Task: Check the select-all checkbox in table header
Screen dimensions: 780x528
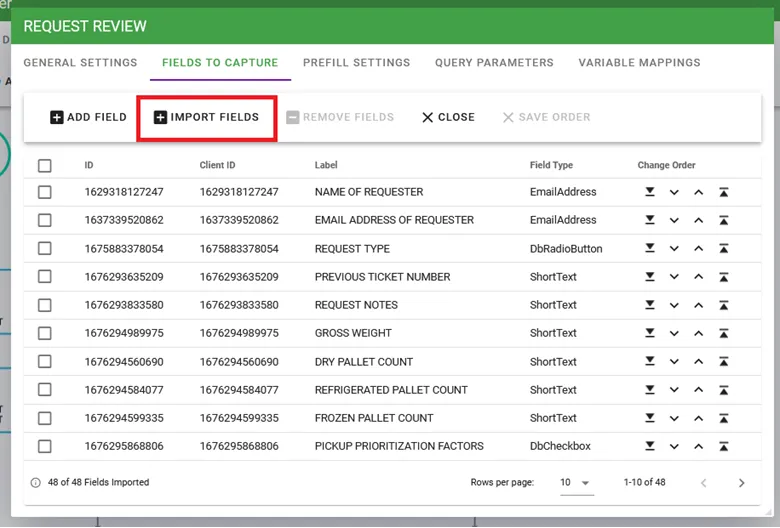Action: pos(45,166)
